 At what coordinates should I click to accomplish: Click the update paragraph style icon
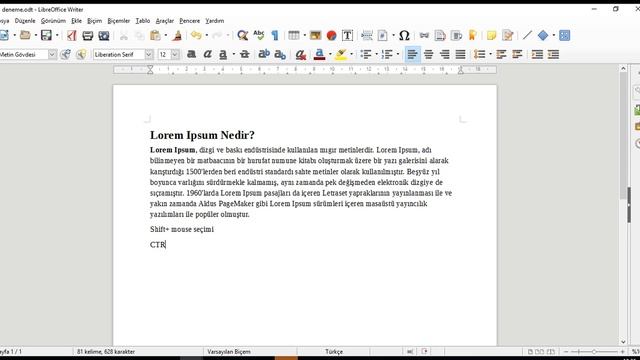[65, 54]
